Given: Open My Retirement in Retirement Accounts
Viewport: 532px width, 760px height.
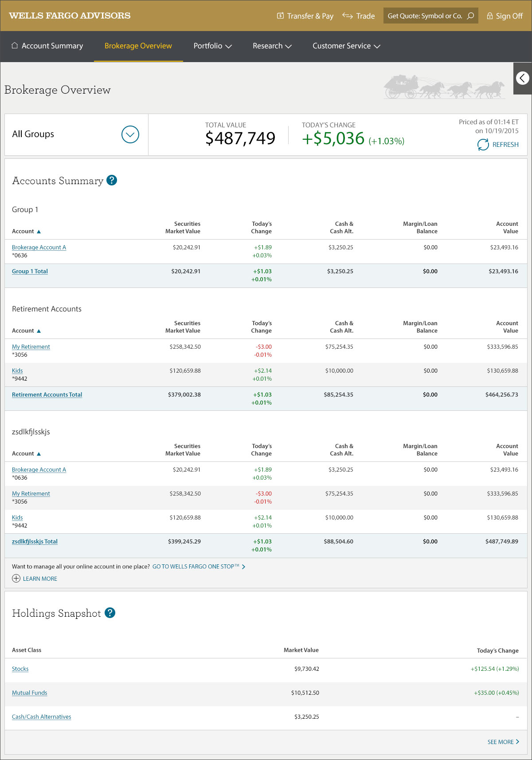Looking at the screenshot, I should pyautogui.click(x=31, y=347).
